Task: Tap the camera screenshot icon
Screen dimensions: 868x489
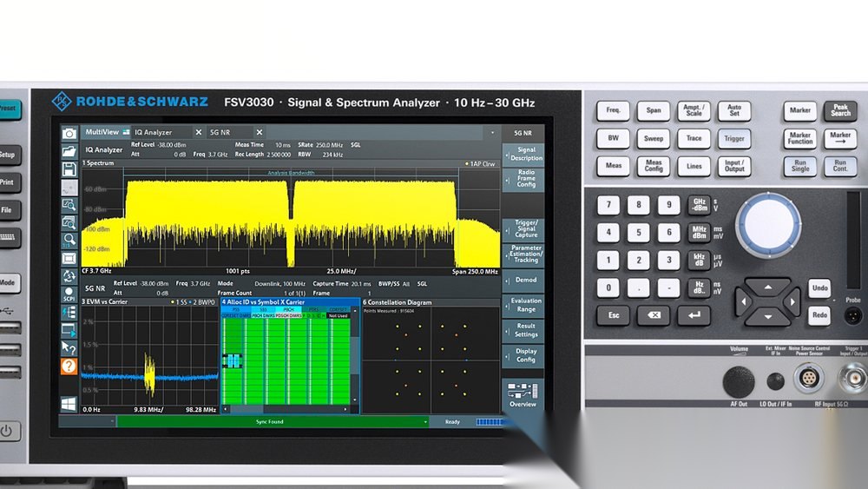Action: click(69, 133)
